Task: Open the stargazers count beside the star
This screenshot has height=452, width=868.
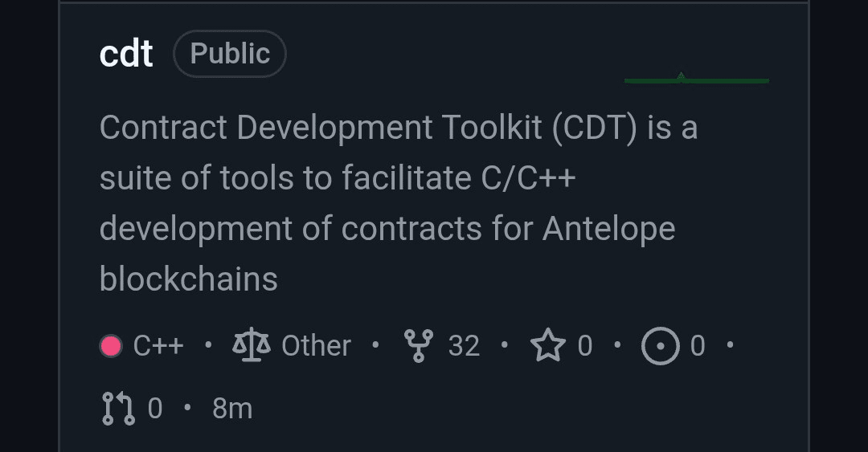Action: [x=585, y=346]
